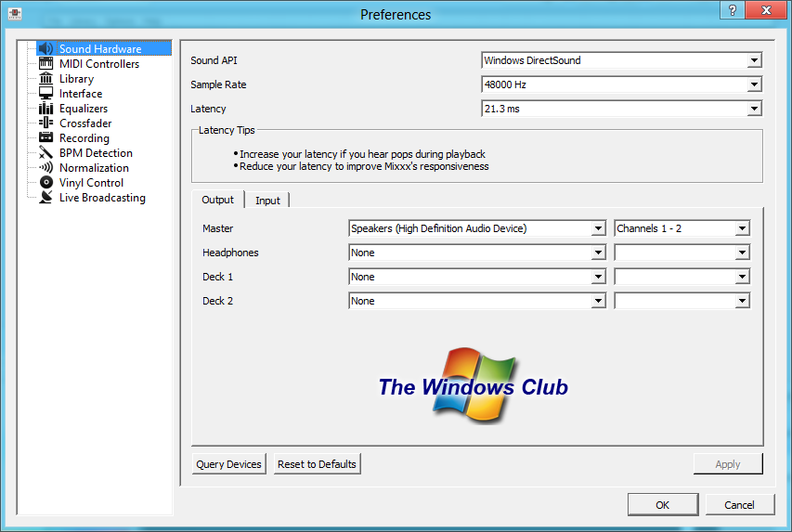
Task: Click the help question mark button
Action: pos(733,10)
